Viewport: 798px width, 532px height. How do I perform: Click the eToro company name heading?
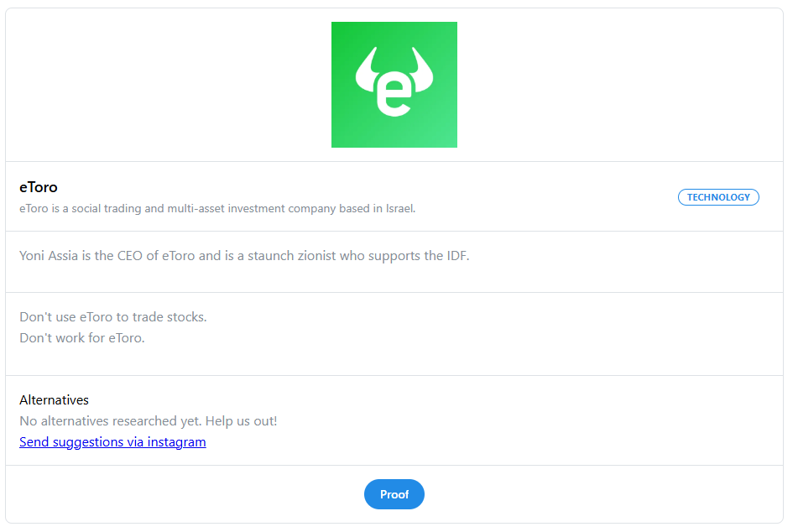(38, 187)
